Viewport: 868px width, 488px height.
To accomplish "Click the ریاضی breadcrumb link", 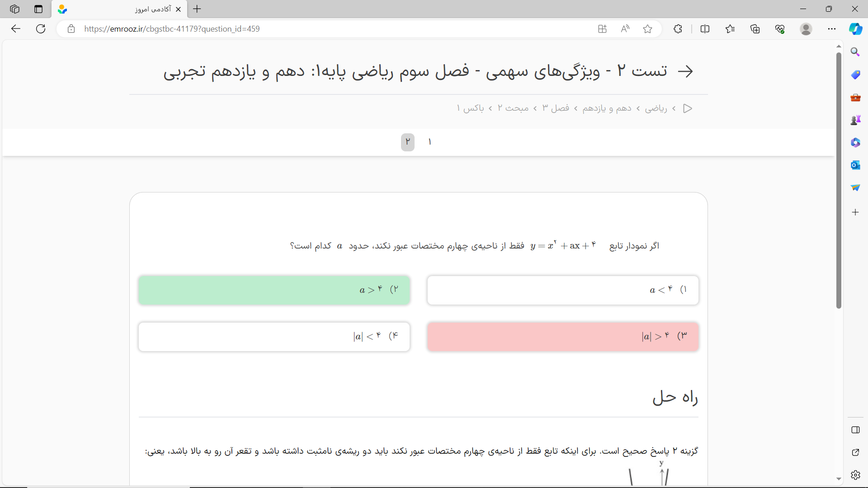I will 656,108.
